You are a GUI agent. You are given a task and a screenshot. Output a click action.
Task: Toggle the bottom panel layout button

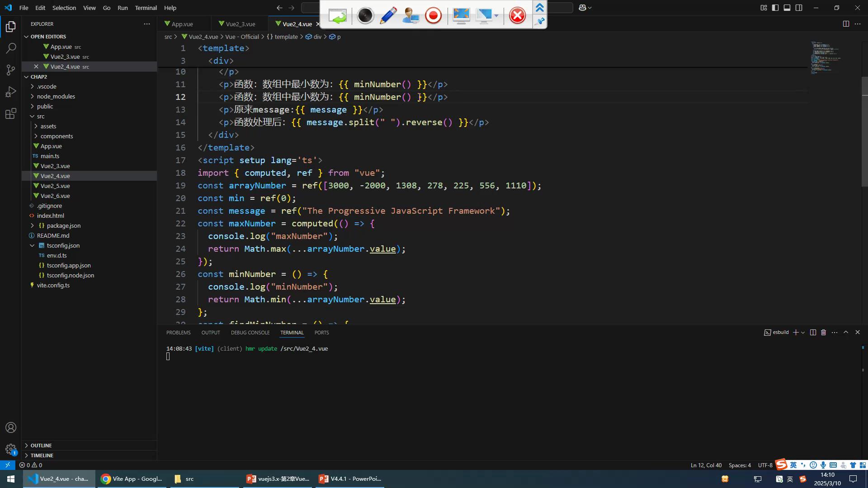[x=787, y=8]
